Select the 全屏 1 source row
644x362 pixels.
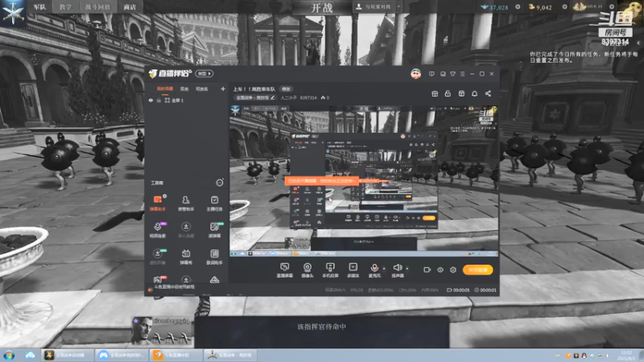(x=187, y=100)
